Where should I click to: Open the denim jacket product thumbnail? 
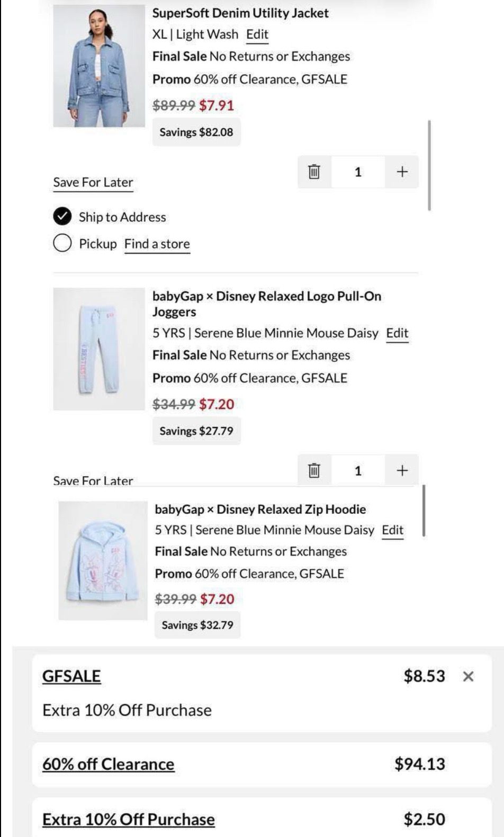point(99,66)
